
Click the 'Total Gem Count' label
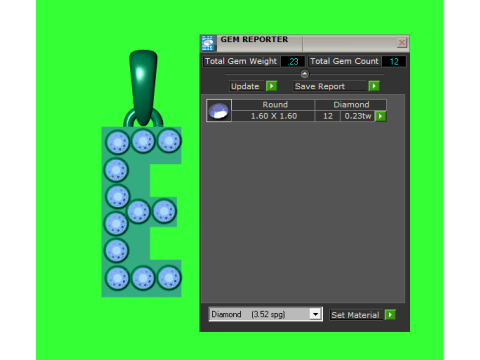click(344, 61)
